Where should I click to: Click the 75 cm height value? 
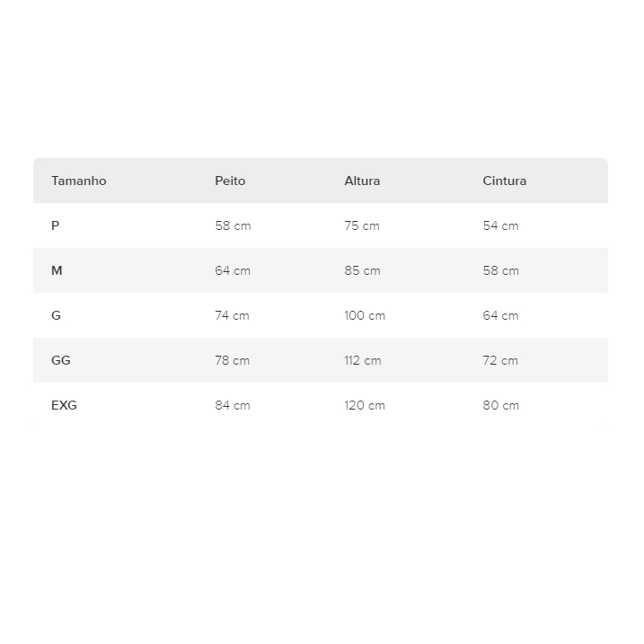tap(362, 225)
